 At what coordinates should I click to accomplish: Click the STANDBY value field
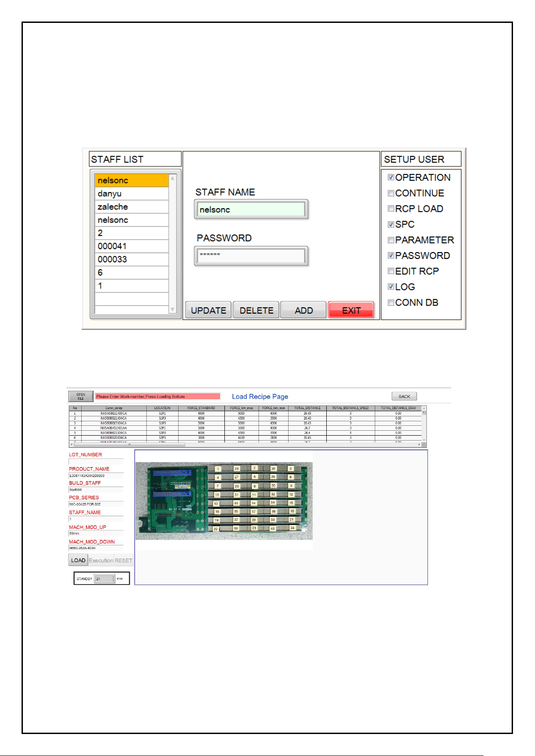105,579
